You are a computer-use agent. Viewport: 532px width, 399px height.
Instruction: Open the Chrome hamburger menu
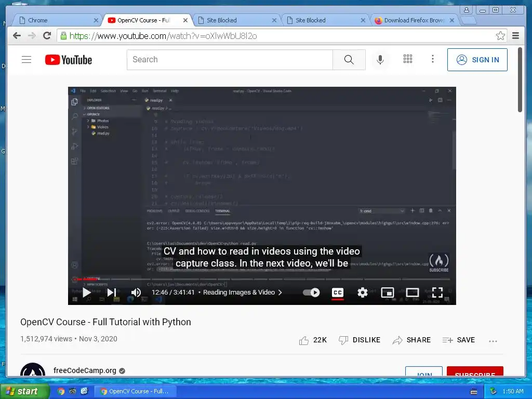coord(515,36)
